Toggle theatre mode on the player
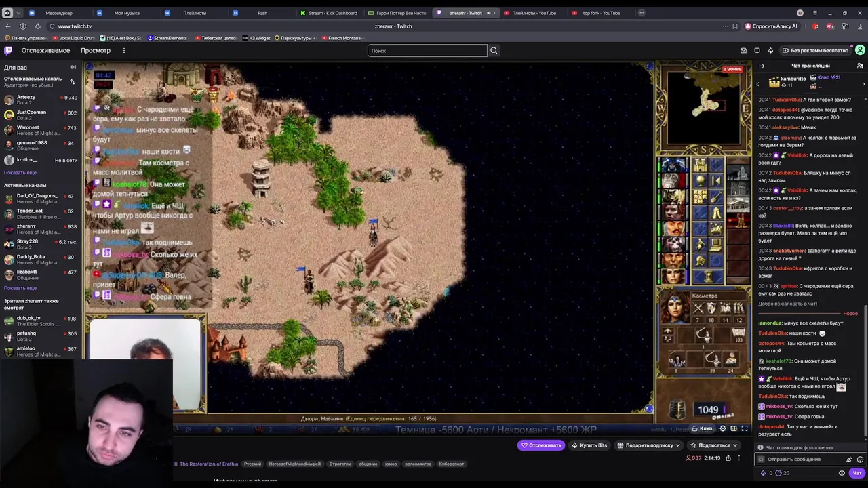The image size is (868, 488). (733, 428)
